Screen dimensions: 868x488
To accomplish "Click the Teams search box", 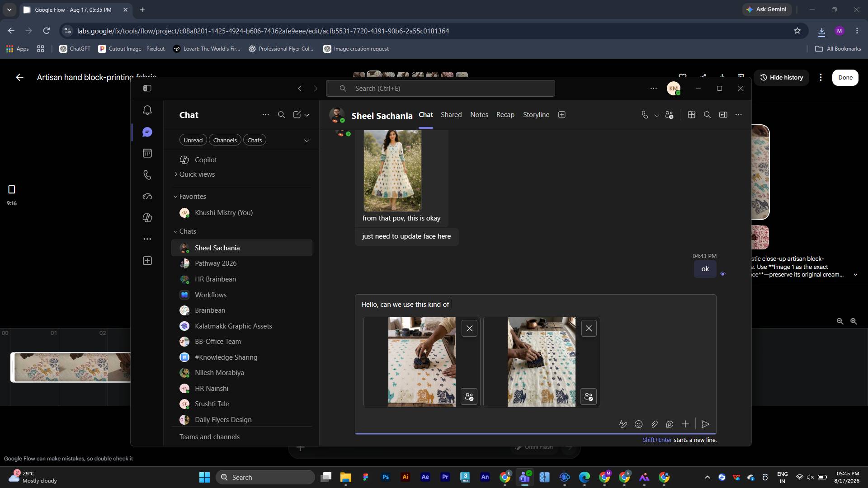I will (440, 89).
